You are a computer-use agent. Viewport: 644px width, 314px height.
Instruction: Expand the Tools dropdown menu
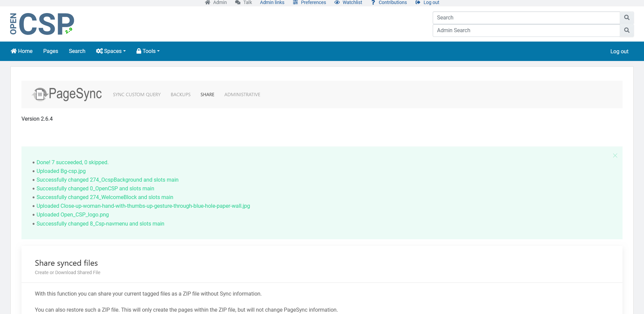pyautogui.click(x=148, y=51)
